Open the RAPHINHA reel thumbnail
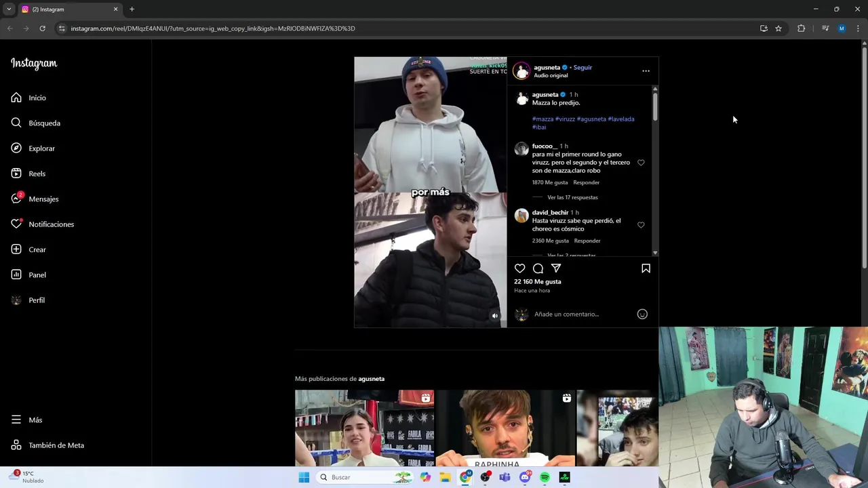The height and width of the screenshot is (488, 868). [x=505, y=428]
